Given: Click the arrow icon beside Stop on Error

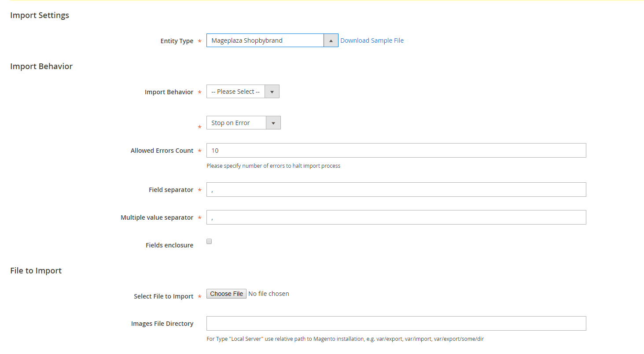Looking at the screenshot, I should (x=273, y=123).
